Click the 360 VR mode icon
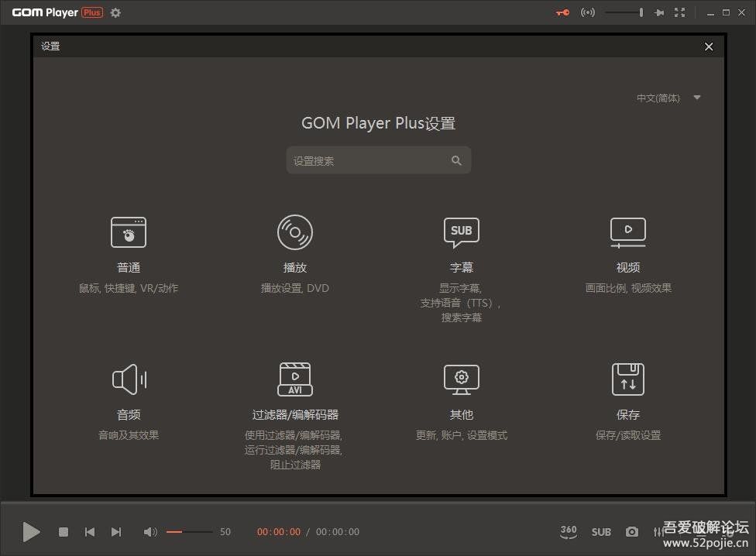The height and width of the screenshot is (556, 756). (569, 532)
